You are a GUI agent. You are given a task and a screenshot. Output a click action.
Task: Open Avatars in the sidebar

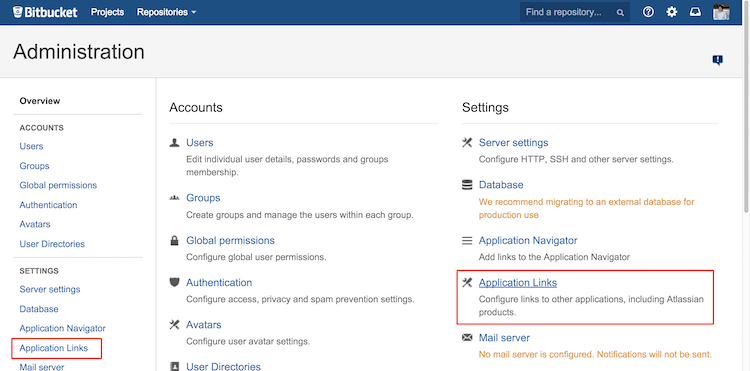35,224
